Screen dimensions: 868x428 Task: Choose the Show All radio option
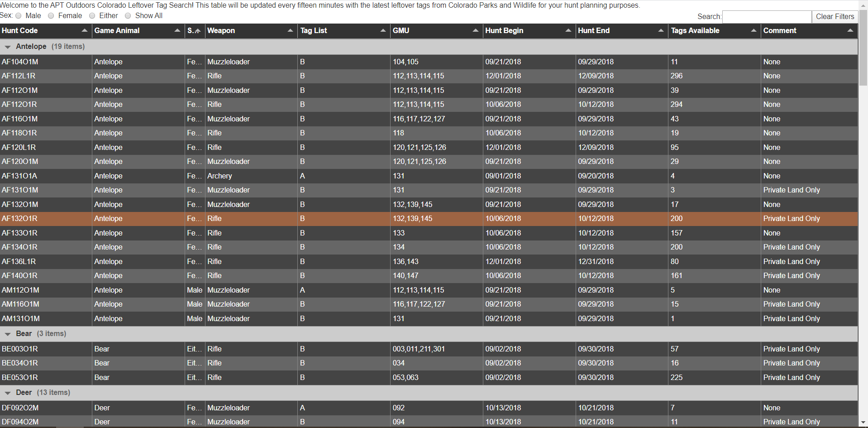[128, 16]
